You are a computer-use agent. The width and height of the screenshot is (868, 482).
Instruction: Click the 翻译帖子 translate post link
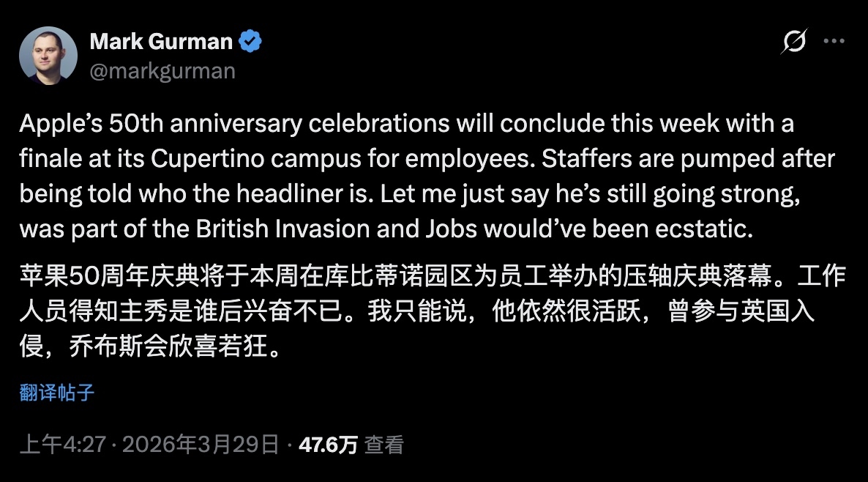[57, 393]
